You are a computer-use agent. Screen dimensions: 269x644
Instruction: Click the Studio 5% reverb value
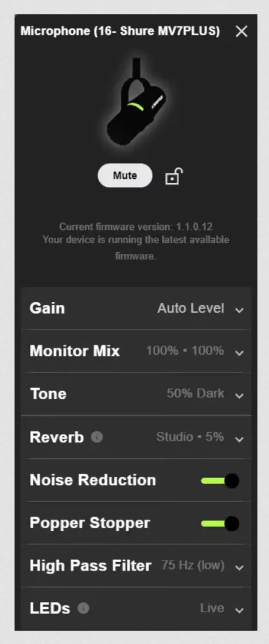(x=190, y=437)
